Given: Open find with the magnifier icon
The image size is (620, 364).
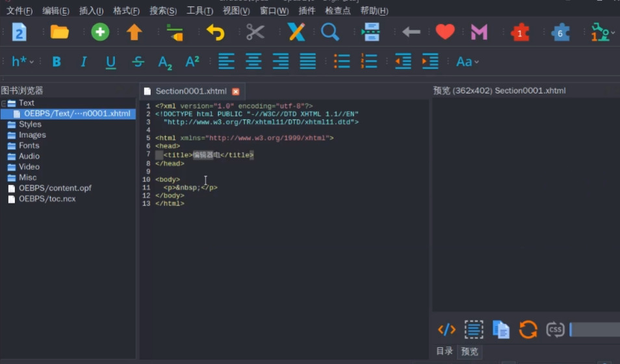Looking at the screenshot, I should [x=330, y=32].
